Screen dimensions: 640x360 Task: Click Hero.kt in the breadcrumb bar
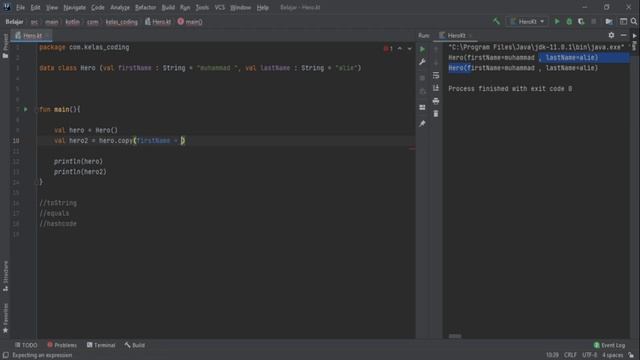158,22
